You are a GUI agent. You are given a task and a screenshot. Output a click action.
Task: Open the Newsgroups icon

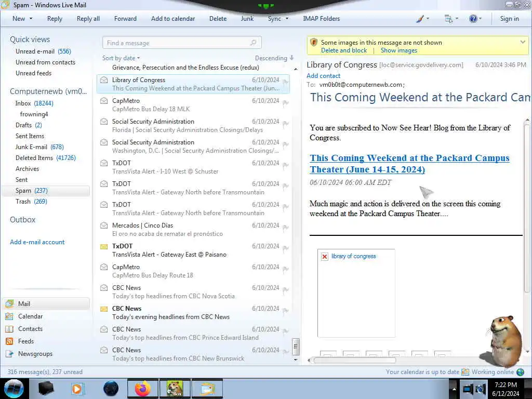coord(9,354)
